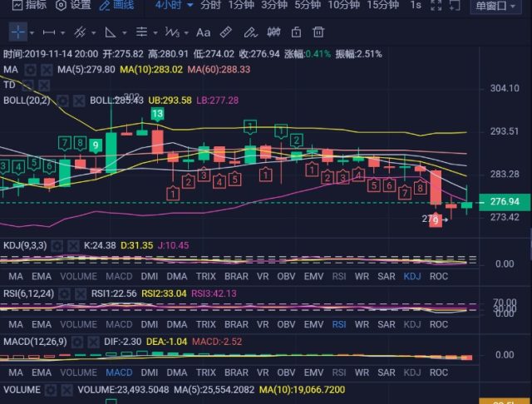Select the ruler measure tool

[226, 32]
